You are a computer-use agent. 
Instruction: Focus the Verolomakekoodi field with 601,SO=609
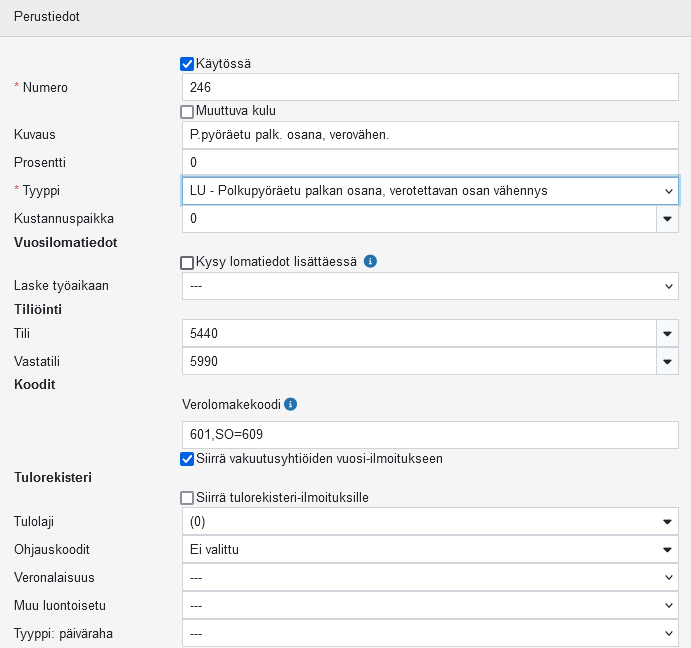pyautogui.click(x=430, y=434)
